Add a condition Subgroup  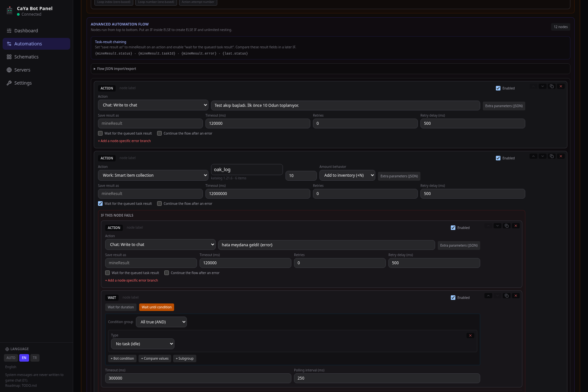185,359
